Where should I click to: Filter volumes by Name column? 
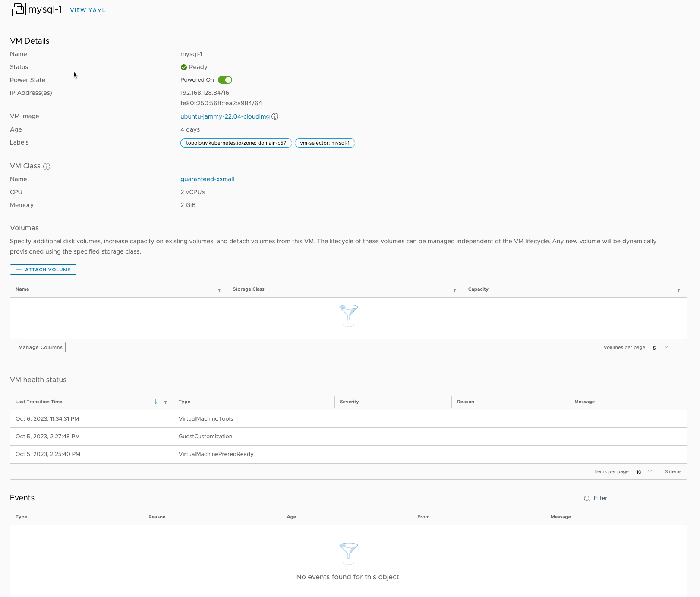[x=219, y=290]
